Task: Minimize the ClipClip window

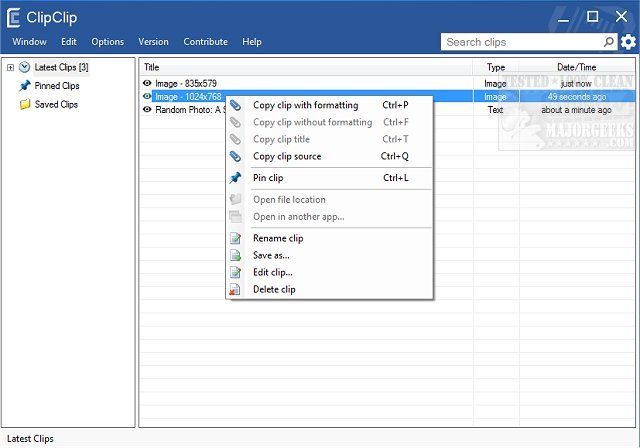Action: [563, 18]
